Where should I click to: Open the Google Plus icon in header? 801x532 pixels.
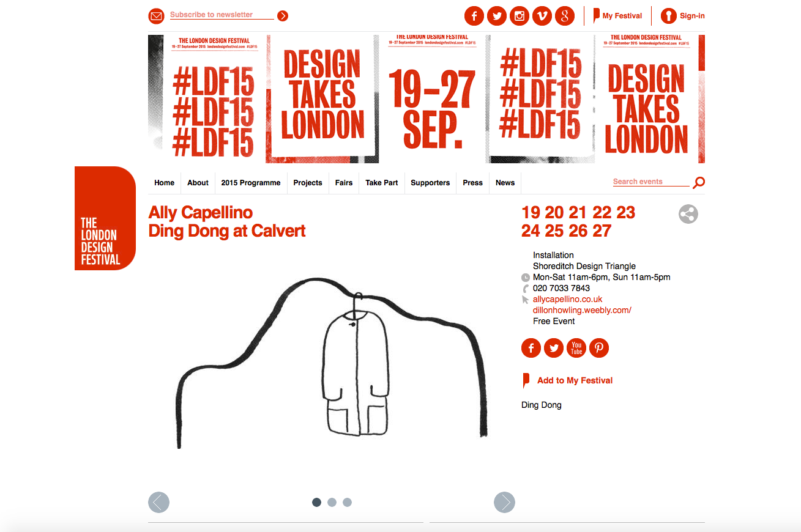565,16
